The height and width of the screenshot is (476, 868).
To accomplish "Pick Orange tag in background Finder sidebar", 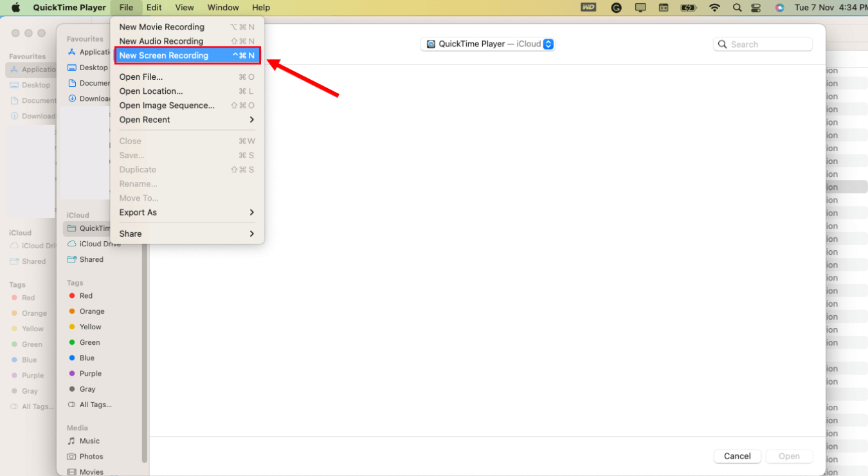I will [29, 313].
